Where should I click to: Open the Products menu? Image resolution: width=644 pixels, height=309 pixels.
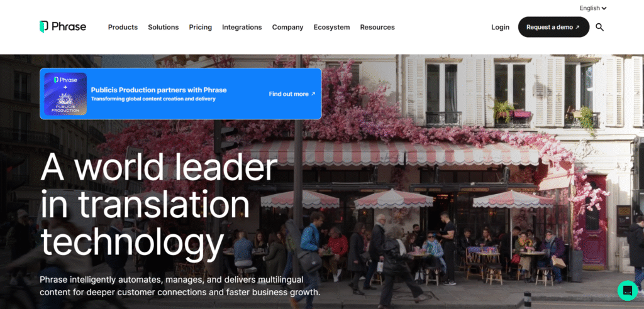pos(123,27)
